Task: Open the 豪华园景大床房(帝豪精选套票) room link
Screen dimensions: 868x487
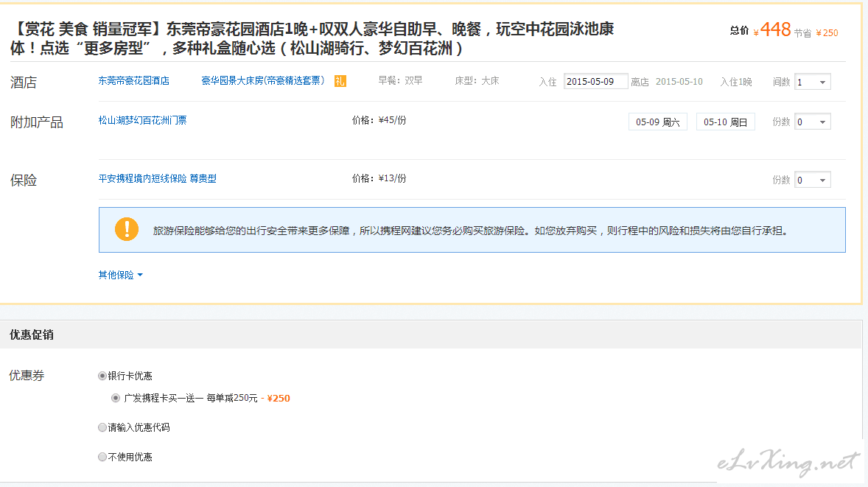Action: tap(263, 81)
